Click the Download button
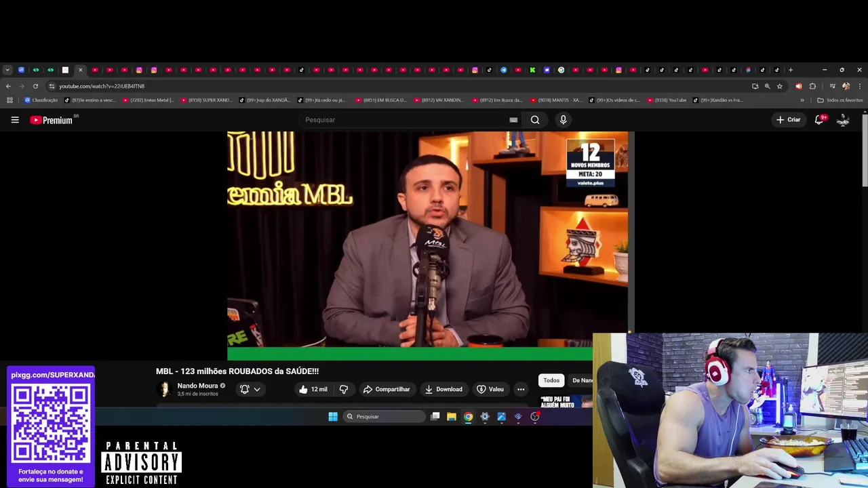The height and width of the screenshot is (488, 868). [x=443, y=389]
